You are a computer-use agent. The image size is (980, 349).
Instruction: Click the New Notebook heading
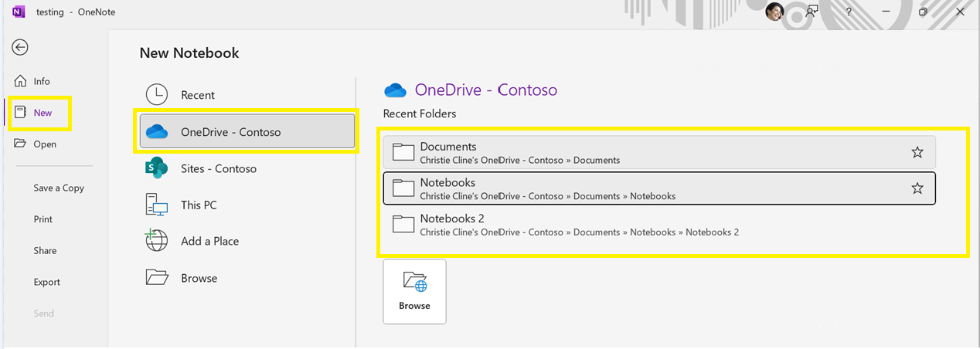point(189,53)
